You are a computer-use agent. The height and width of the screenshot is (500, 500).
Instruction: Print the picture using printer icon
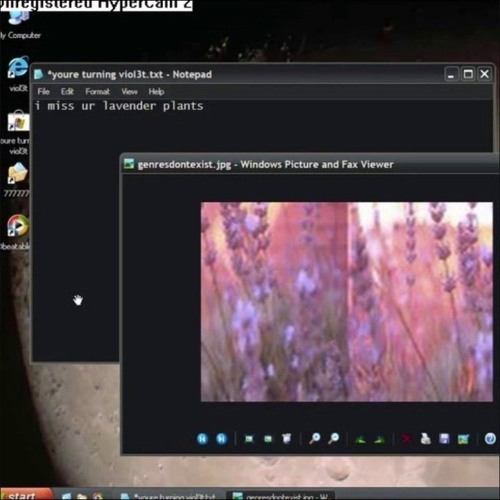(425, 439)
